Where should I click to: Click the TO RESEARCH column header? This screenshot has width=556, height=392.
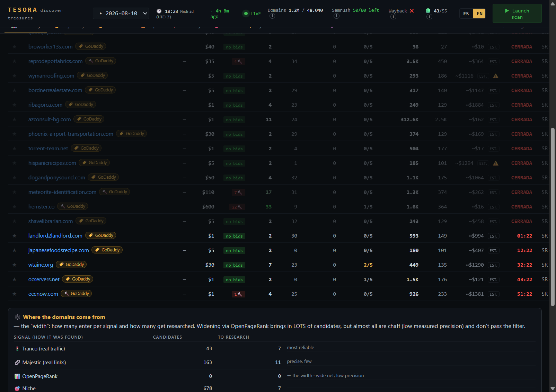click(x=233, y=337)
